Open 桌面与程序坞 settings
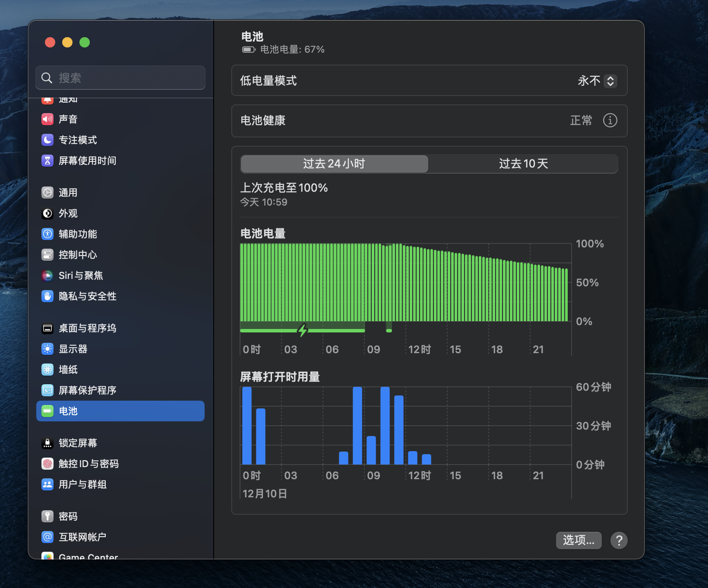708x588 pixels. [x=87, y=328]
